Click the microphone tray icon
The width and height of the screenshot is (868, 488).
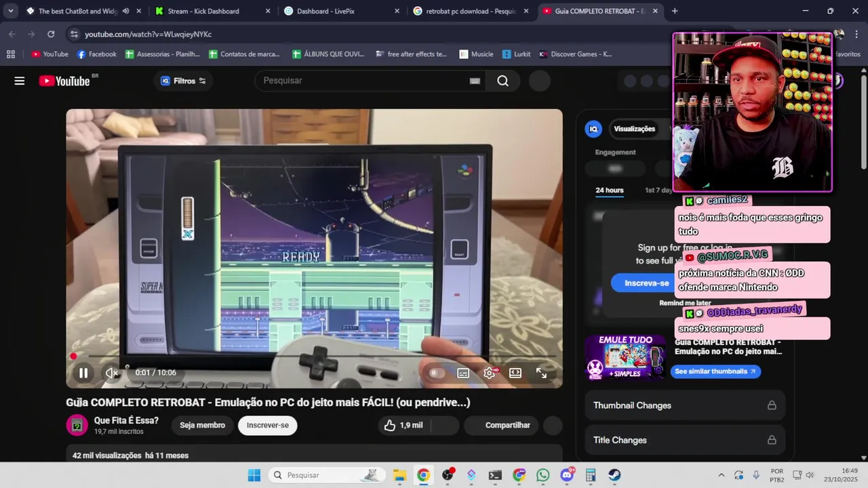click(x=756, y=475)
